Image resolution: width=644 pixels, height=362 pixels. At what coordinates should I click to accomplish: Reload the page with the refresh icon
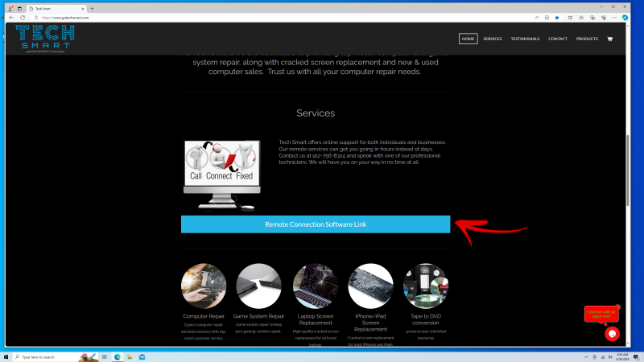click(x=23, y=18)
